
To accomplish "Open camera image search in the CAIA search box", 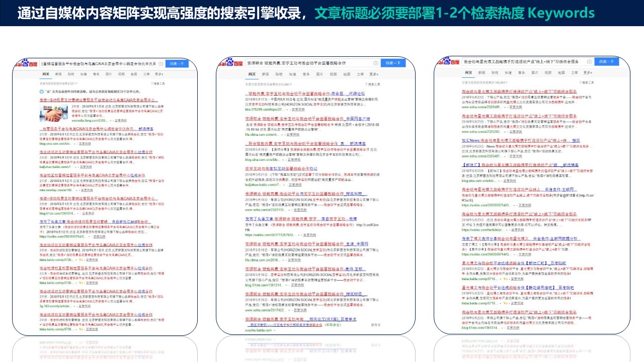I will pos(160,64).
